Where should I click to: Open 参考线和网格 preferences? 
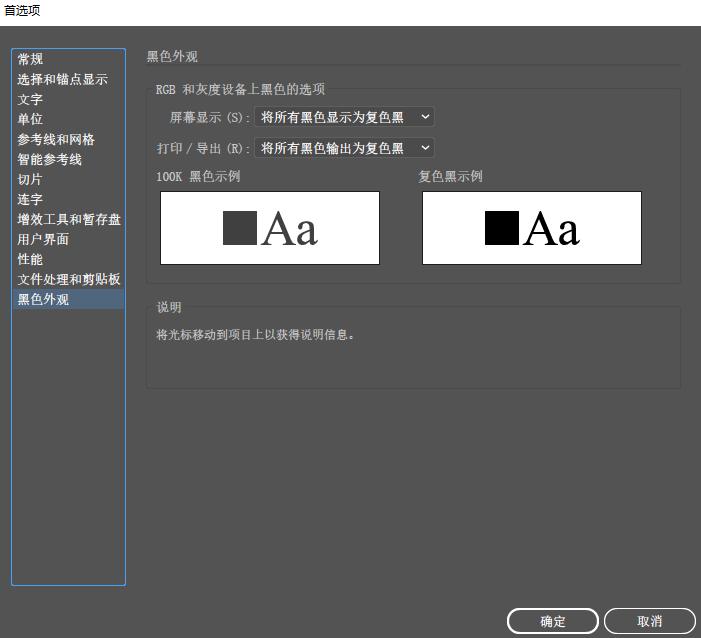point(56,139)
